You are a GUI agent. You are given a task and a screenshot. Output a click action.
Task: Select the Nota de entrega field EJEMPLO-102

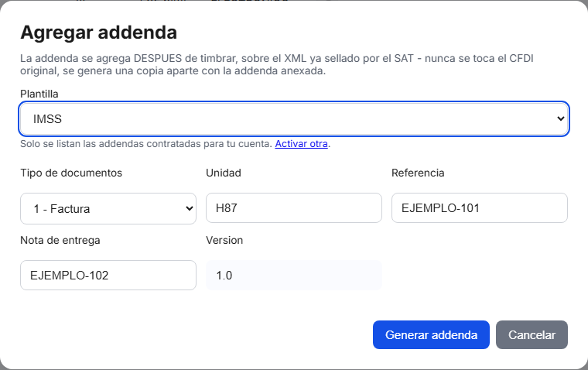coord(108,275)
